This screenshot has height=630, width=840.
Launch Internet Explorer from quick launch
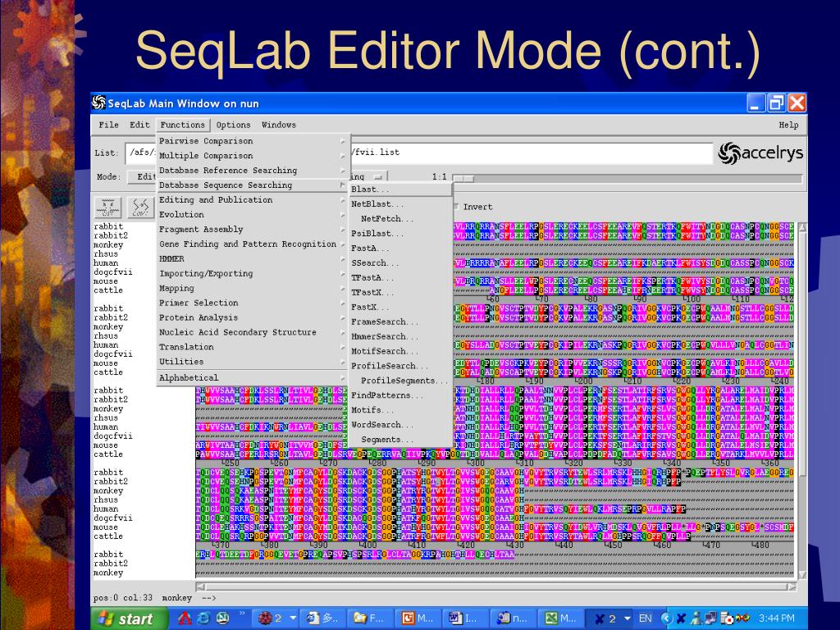point(203,619)
